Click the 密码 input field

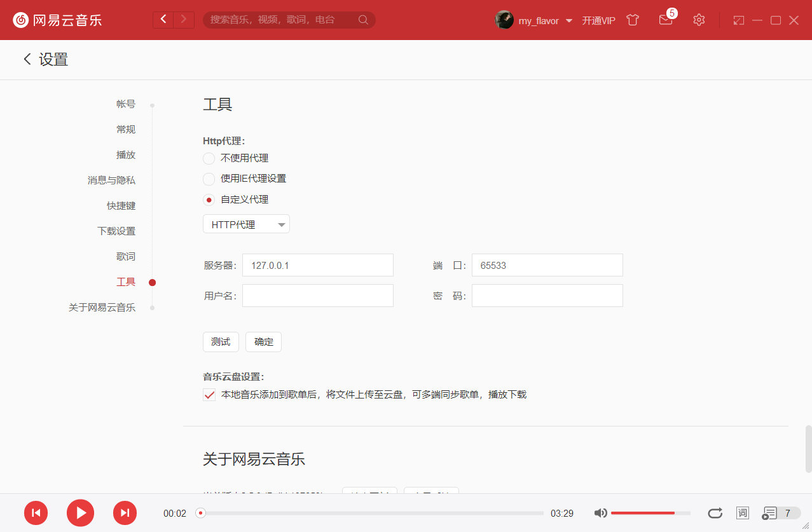[547, 296]
